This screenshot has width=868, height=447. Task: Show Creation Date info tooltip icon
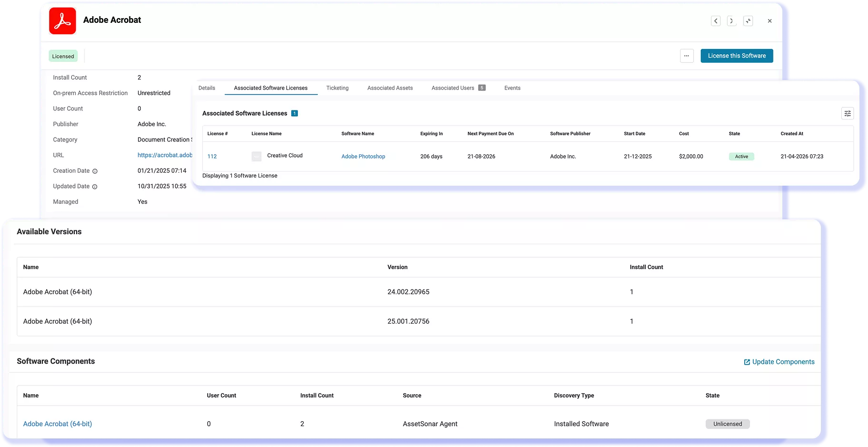click(95, 171)
